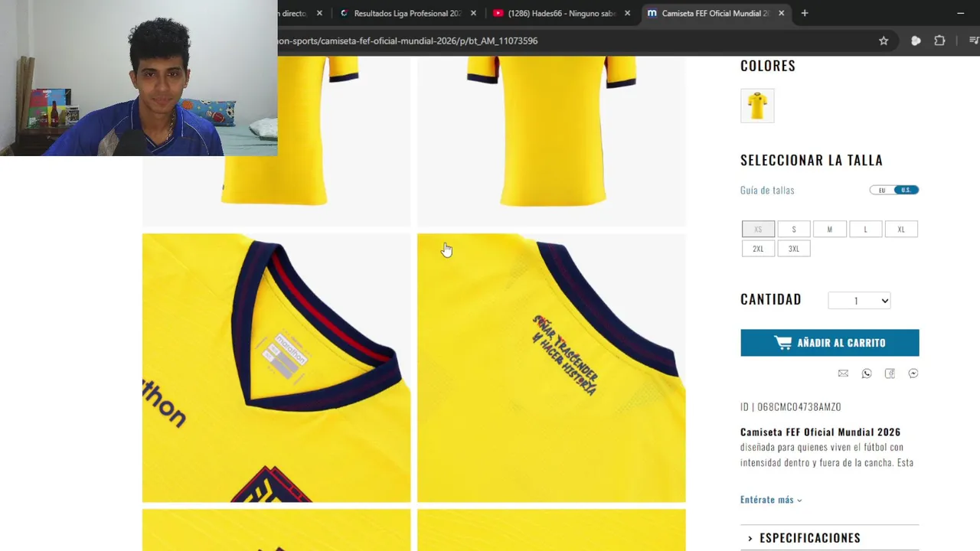This screenshot has height=551, width=980.
Task: Select the yellow jersey color swatch
Action: (757, 106)
